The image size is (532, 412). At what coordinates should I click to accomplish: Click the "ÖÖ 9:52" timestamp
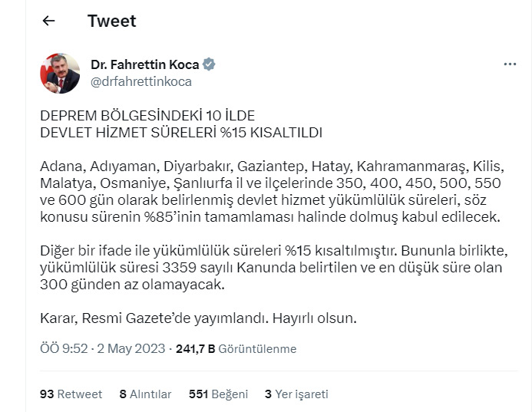pyautogui.click(x=64, y=349)
